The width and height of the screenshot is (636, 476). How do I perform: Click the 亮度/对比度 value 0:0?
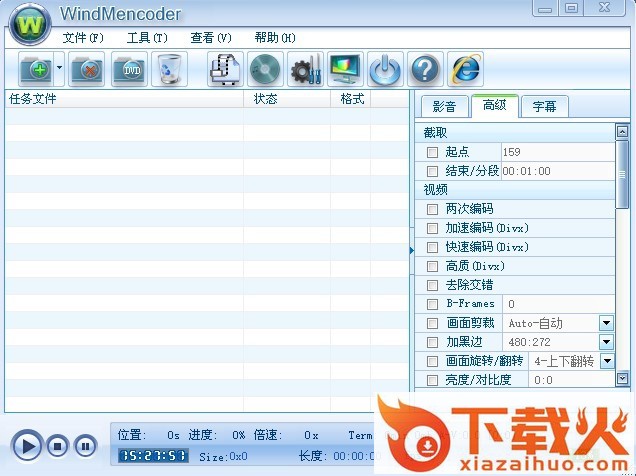pos(572,380)
